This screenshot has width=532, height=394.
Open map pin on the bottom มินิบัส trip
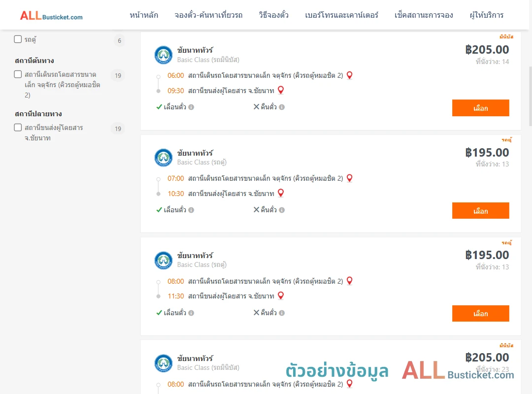click(349, 384)
